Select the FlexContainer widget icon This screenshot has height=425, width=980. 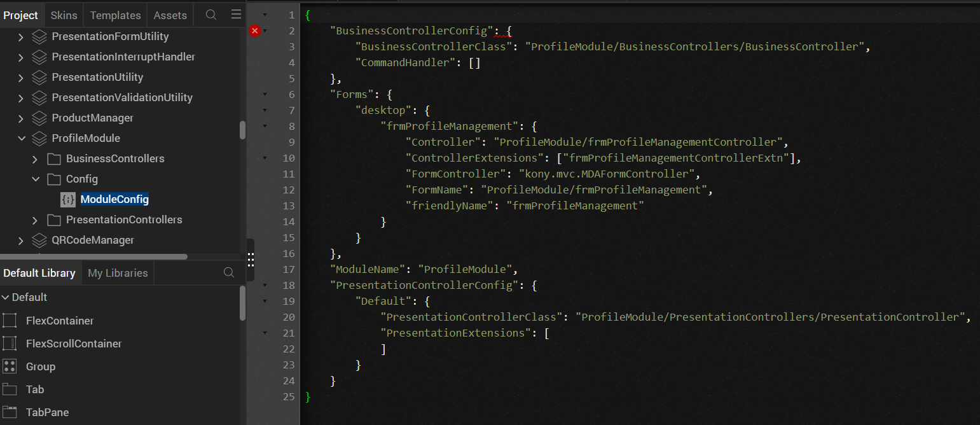pos(10,321)
